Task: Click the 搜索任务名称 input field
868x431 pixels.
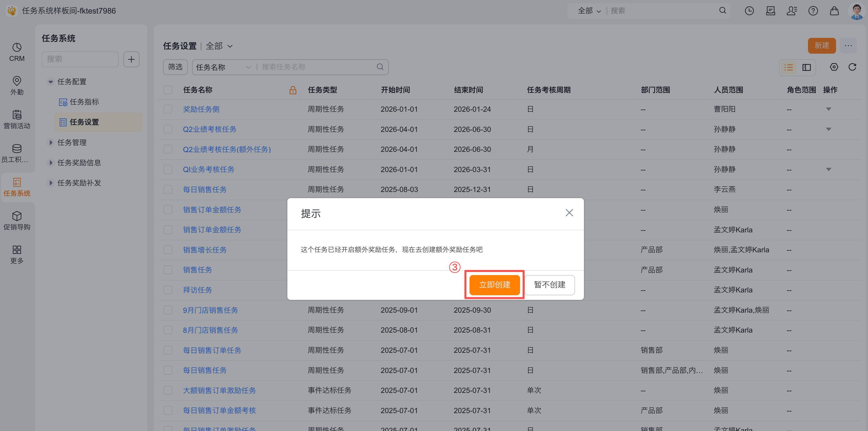Action: point(317,67)
